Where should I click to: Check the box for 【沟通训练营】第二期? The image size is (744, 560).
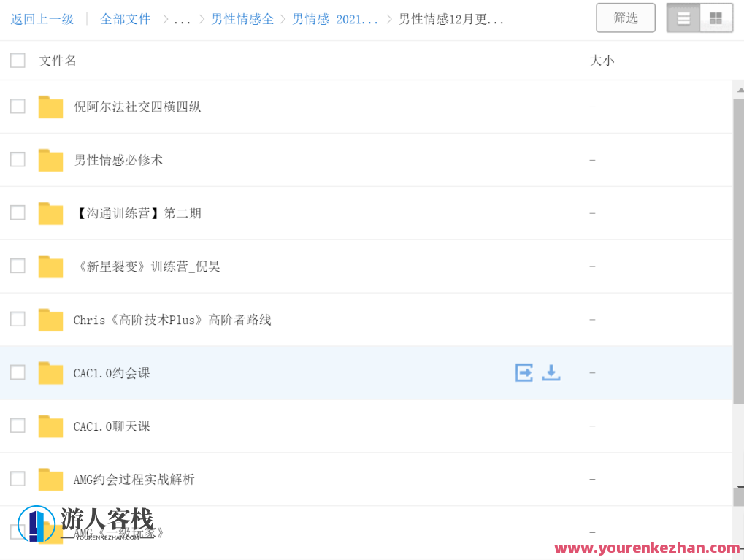(18, 212)
